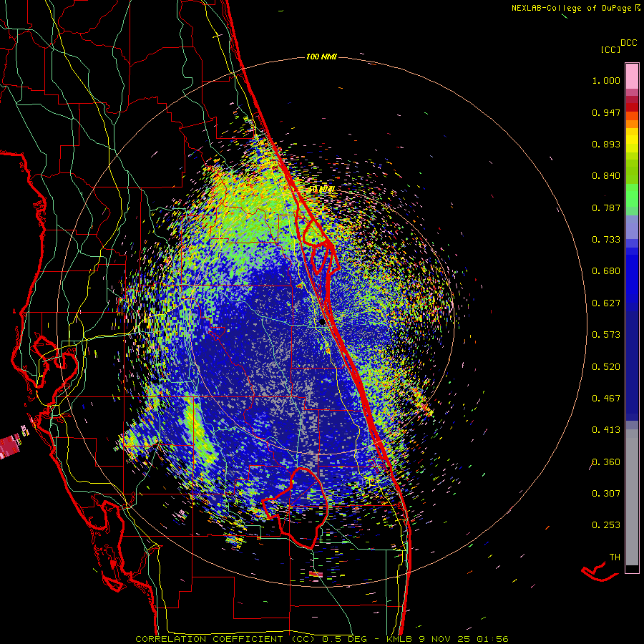This screenshot has width=644, height=644.
Task: Pick the gray color bar segment
Action: 632,497
